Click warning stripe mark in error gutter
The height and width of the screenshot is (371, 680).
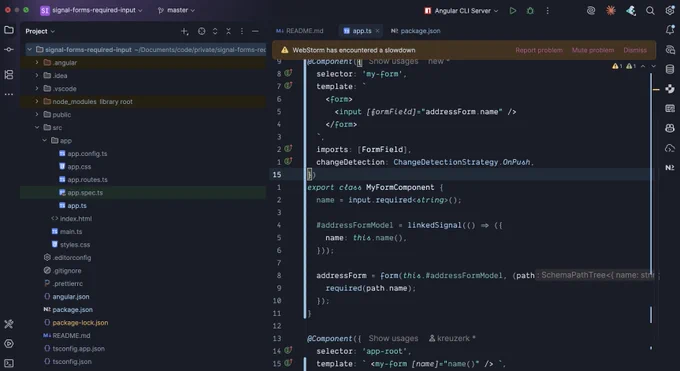pyautogui.click(x=656, y=90)
